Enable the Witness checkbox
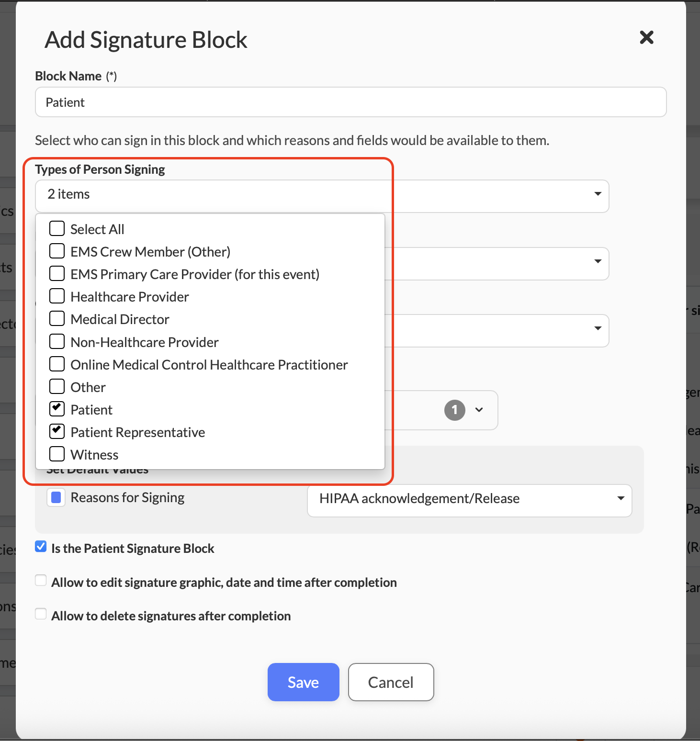The width and height of the screenshot is (700, 741). 57,454
